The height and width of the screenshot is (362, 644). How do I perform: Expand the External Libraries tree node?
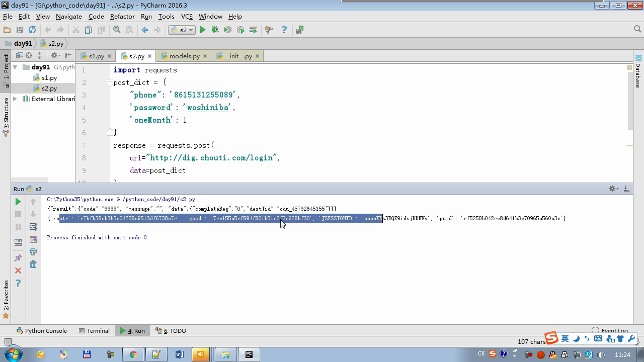point(15,99)
